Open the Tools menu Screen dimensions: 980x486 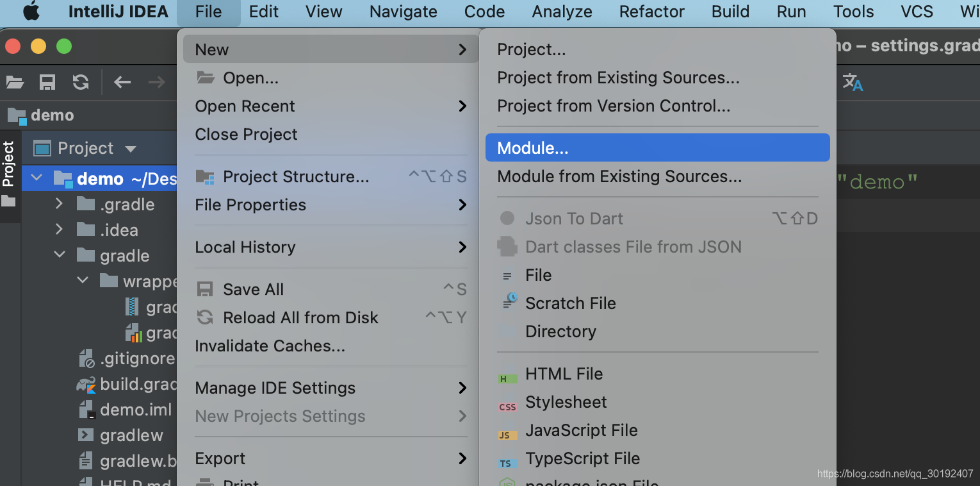tap(853, 12)
